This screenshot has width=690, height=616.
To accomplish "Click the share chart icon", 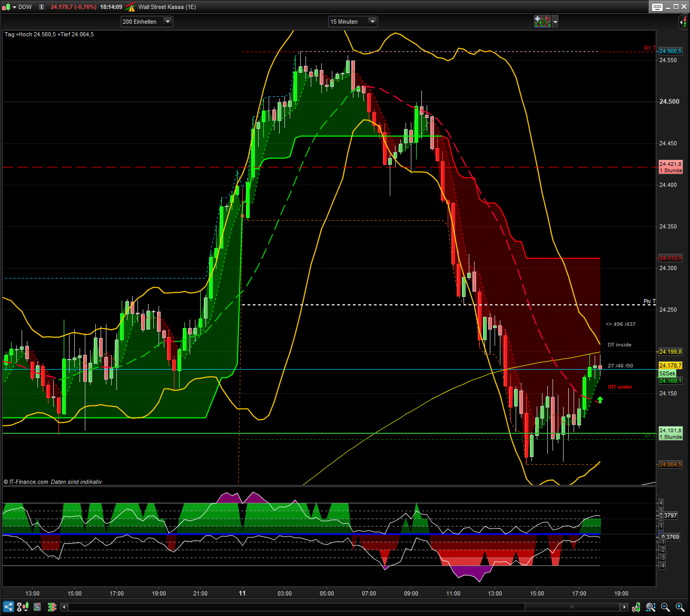I will point(8,607).
